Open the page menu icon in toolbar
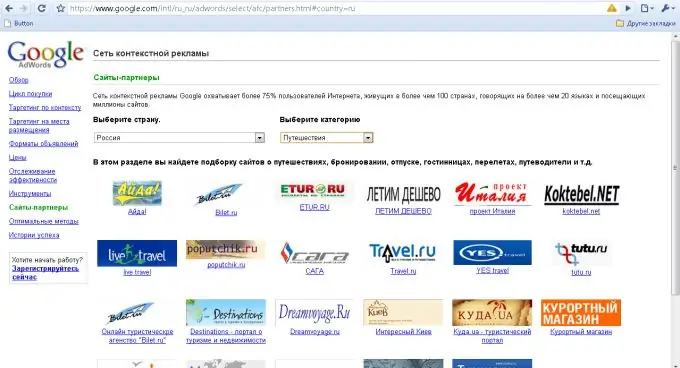 coord(646,8)
